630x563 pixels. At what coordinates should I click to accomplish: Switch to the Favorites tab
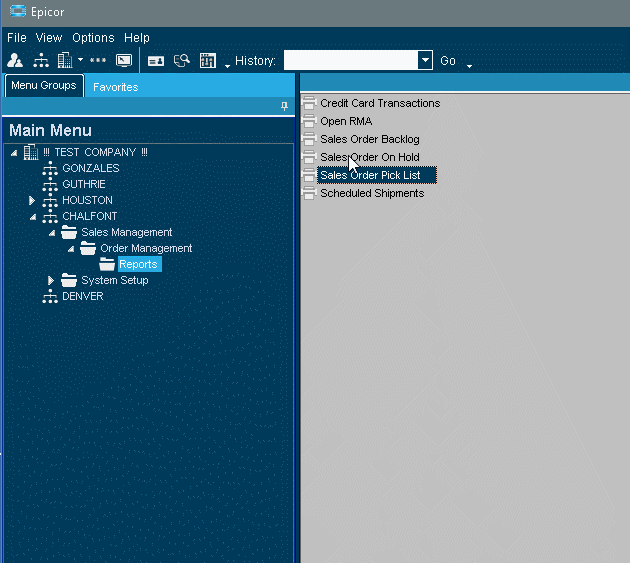tap(116, 87)
